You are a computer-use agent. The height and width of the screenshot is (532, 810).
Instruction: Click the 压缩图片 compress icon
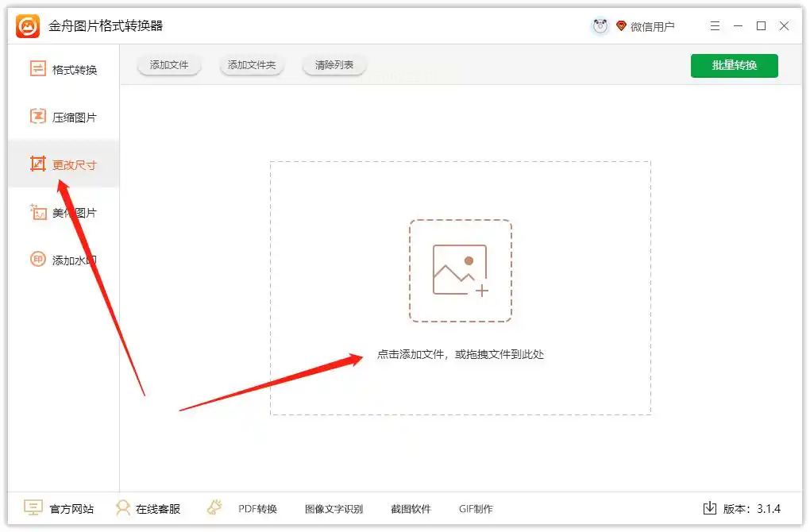(x=37, y=117)
